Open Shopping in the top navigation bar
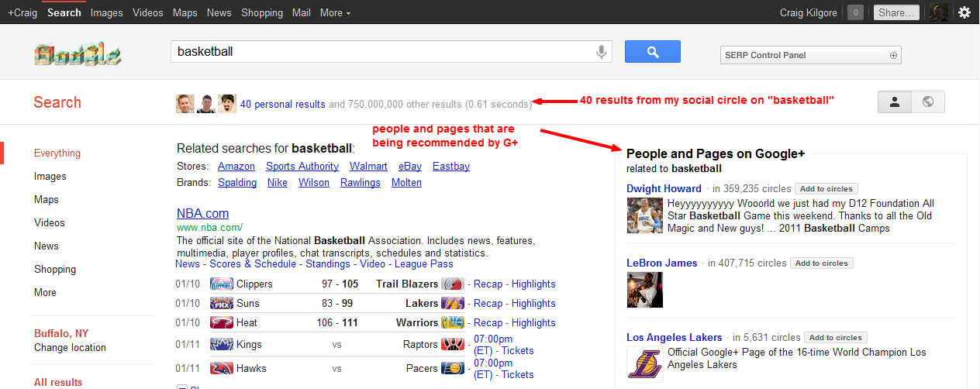The image size is (980, 389). [262, 12]
